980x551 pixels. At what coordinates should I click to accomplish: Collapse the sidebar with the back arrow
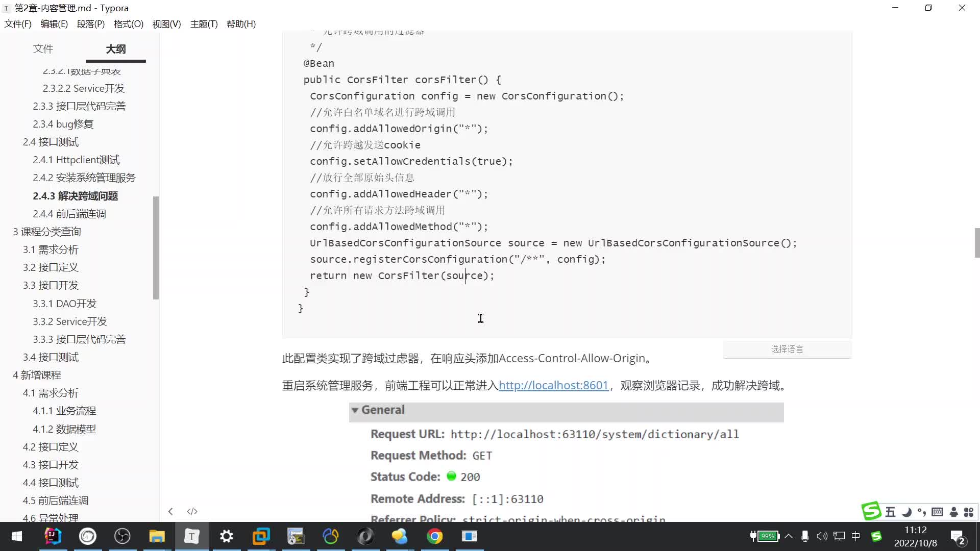pyautogui.click(x=170, y=511)
